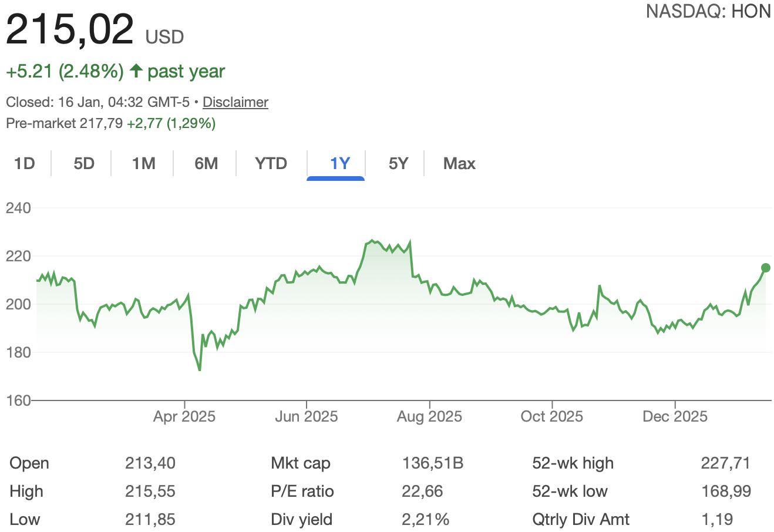Click the active 1Y tab
This screenshot has width=774, height=532.
pos(339,163)
